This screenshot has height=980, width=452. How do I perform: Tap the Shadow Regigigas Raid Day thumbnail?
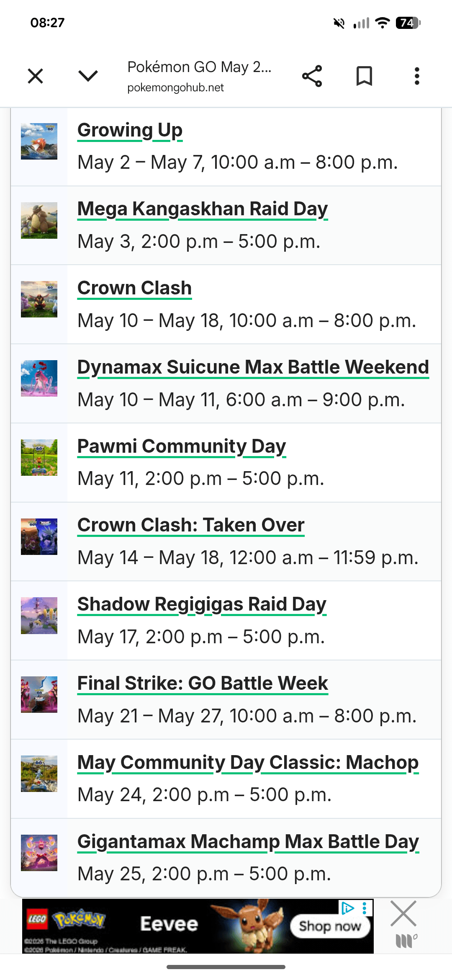click(x=39, y=616)
